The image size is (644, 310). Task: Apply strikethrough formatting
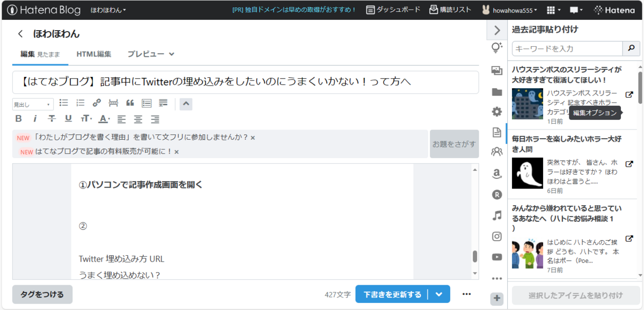pyautogui.click(x=52, y=119)
